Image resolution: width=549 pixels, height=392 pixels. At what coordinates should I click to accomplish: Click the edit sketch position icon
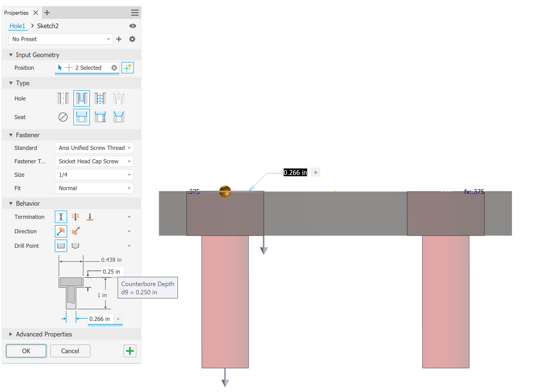coord(128,68)
